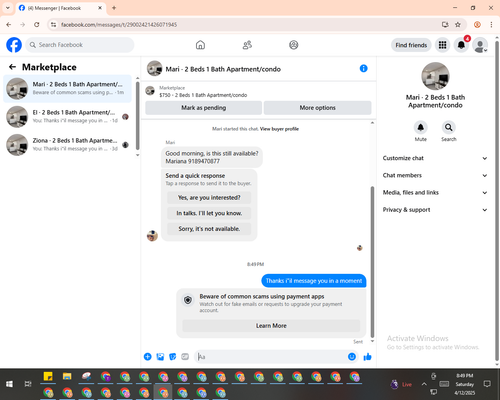
Task: Open the account profile avatar menu
Action: [x=480, y=45]
